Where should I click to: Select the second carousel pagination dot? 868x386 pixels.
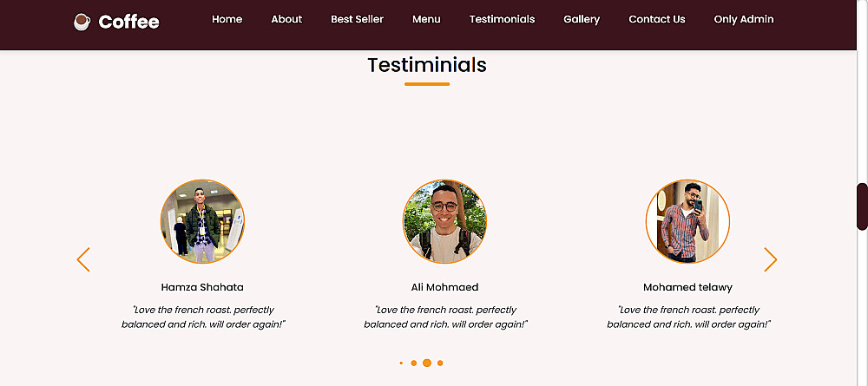click(413, 363)
